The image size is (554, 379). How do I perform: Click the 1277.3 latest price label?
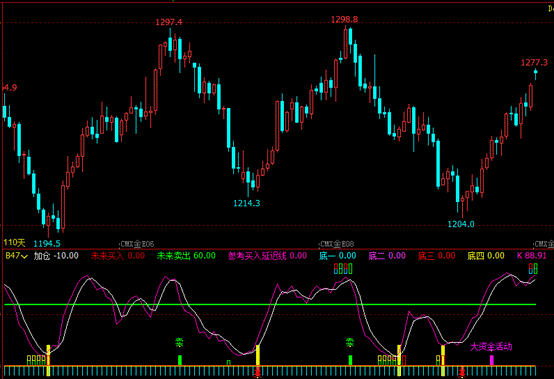(534, 63)
